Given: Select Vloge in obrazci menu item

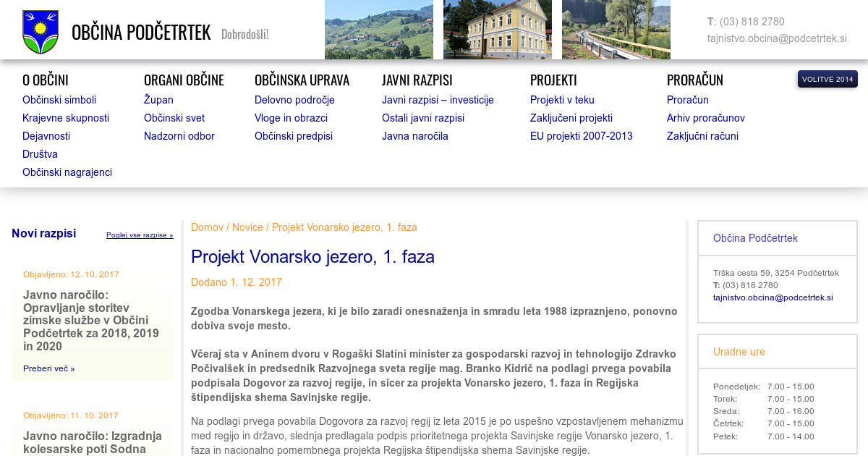Looking at the screenshot, I should pyautogui.click(x=291, y=118).
